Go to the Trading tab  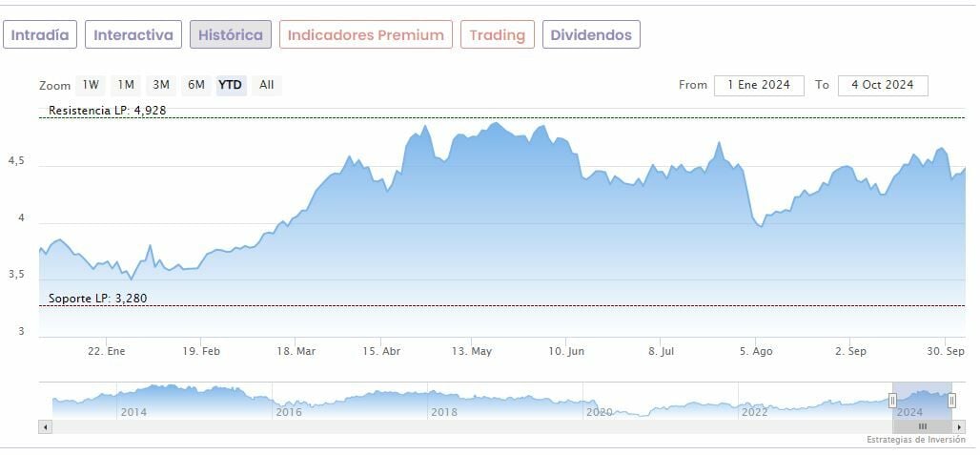497,35
